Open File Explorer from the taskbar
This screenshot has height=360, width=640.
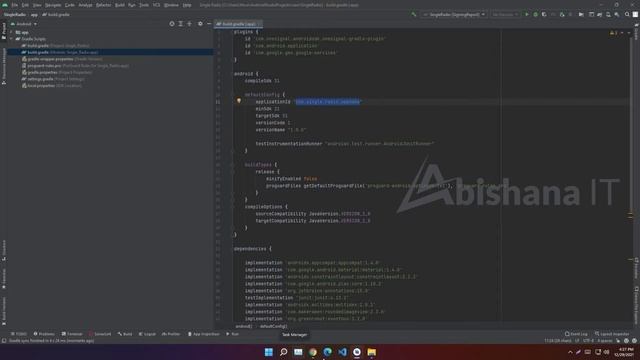[371, 352]
